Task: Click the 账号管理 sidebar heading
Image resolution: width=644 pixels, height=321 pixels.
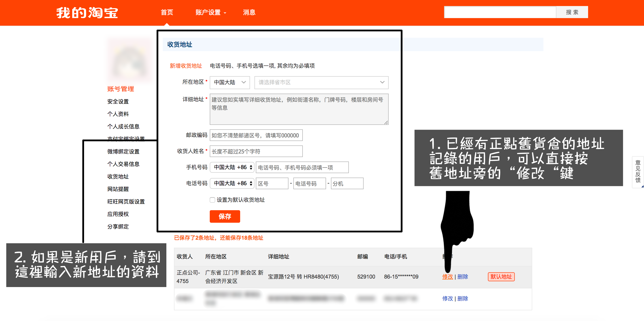Action: coord(121,89)
